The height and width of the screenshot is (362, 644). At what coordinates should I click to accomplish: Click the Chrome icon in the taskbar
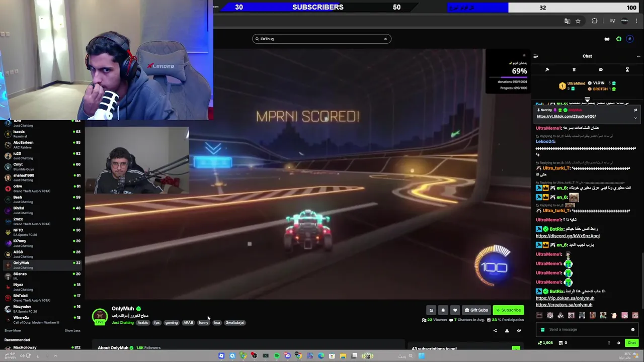(x=299, y=356)
